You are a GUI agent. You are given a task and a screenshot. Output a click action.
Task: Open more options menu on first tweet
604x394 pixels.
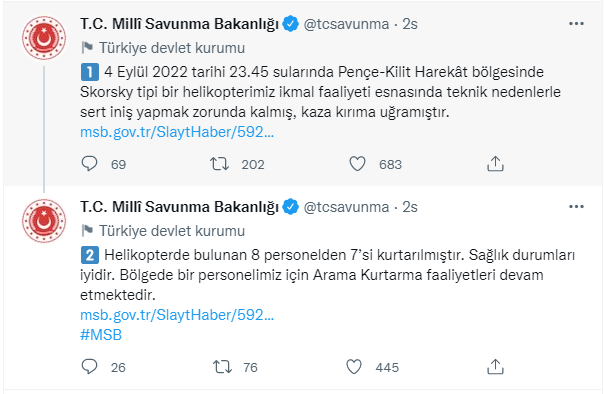point(576,24)
